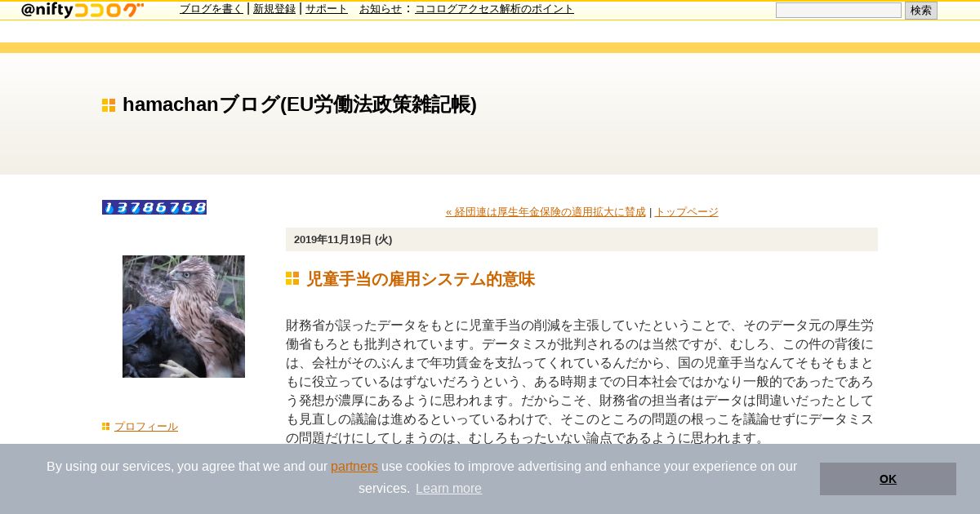Click the 検索 search button
Screen dimensions: 980x514
click(921, 11)
